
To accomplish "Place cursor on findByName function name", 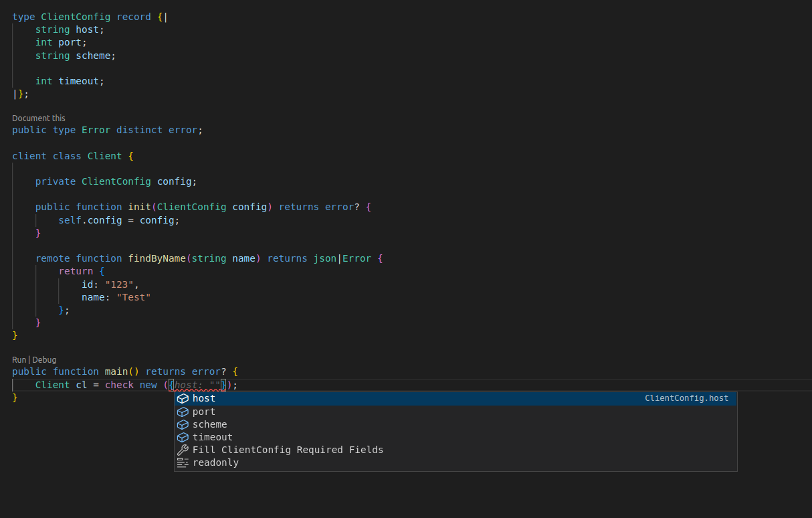I will pyautogui.click(x=157, y=258).
